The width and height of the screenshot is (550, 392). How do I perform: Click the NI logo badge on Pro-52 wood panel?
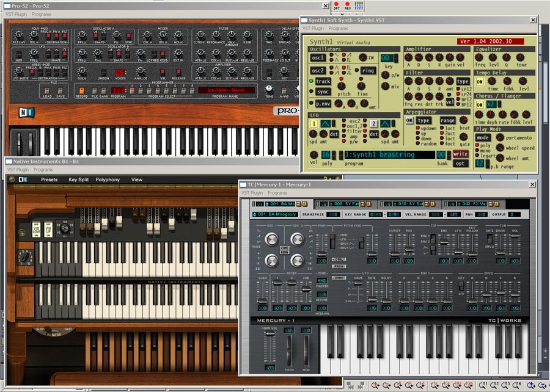(27, 112)
